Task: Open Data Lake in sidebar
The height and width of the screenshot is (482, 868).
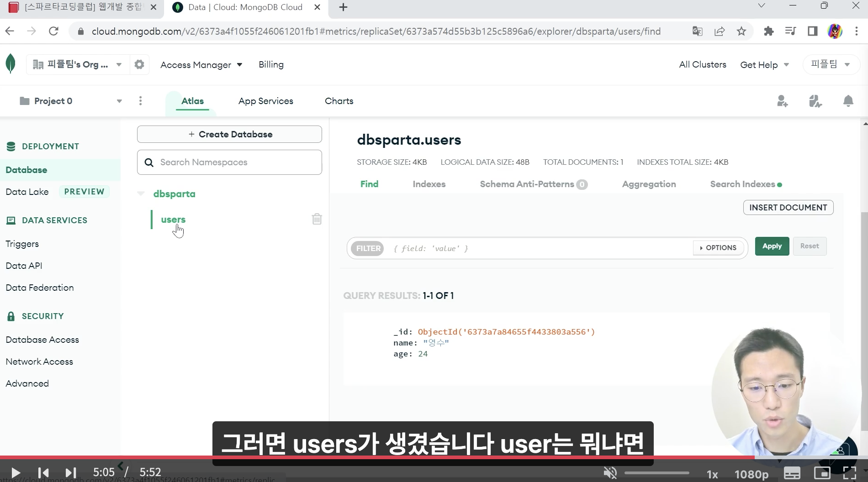Action: point(27,192)
